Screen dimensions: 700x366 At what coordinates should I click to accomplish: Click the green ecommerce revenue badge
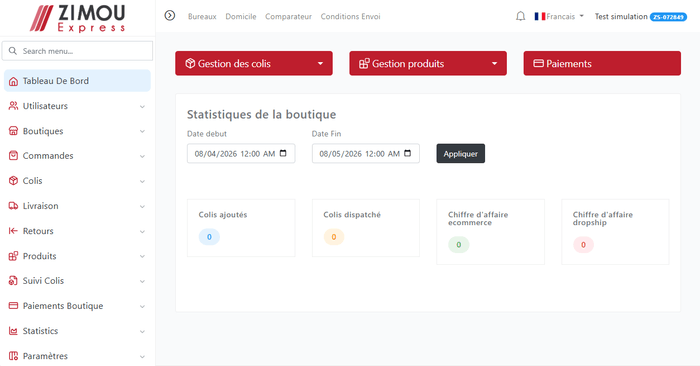(x=458, y=245)
